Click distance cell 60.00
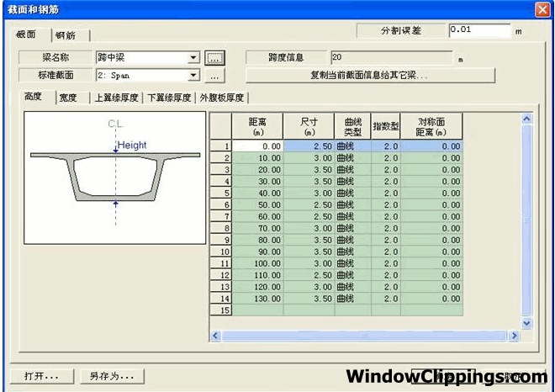This screenshot has width=555, height=392. pyautogui.click(x=257, y=216)
